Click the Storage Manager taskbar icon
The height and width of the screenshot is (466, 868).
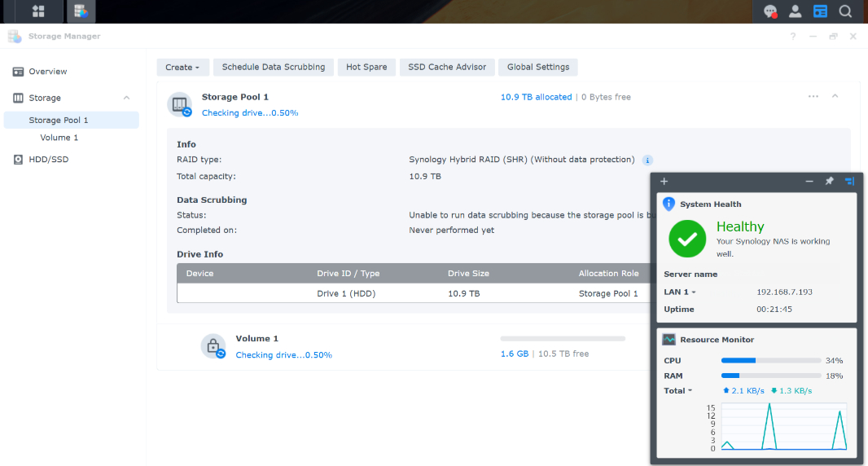pos(81,11)
